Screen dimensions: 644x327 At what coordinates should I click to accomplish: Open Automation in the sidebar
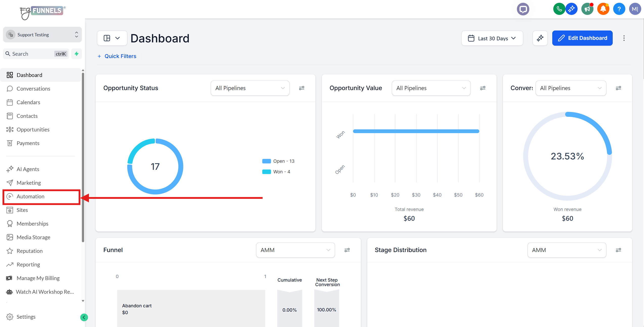coord(30,197)
